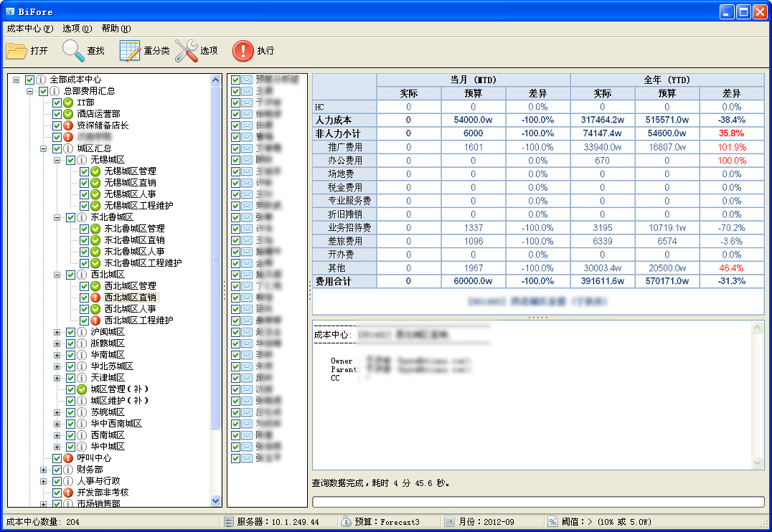Click the progress bar below the query status
Viewport: 772px width, 532px height.
click(538, 502)
